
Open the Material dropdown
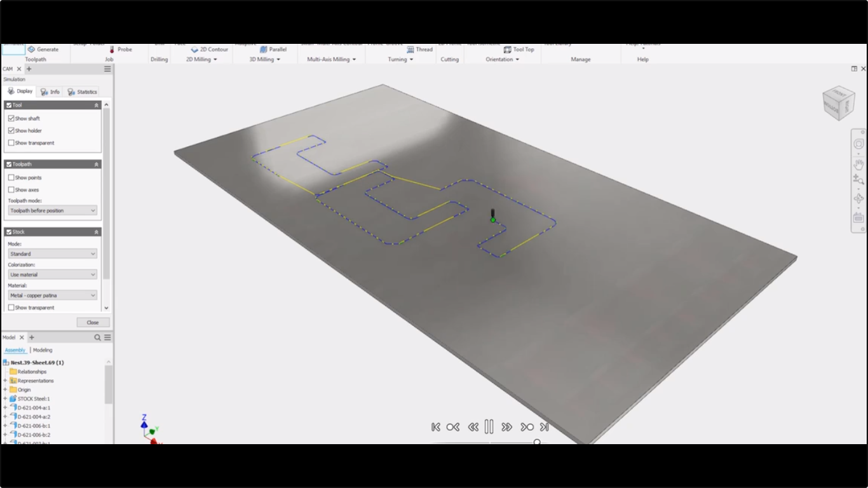[52, 295]
